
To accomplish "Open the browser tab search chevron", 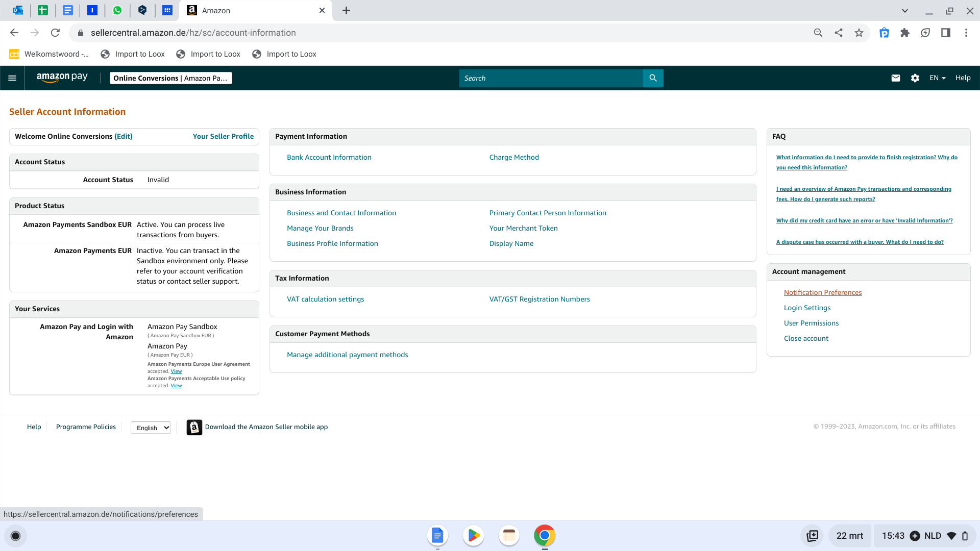I will tap(904, 10).
